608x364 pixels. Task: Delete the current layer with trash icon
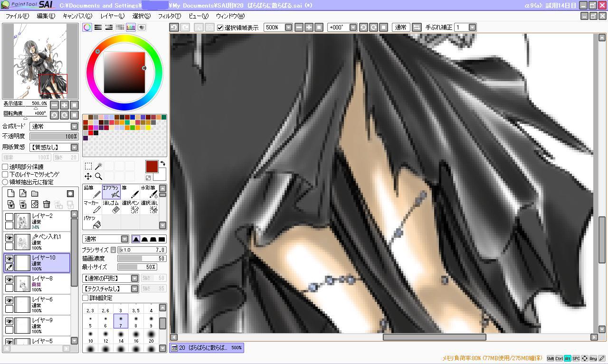(47, 205)
